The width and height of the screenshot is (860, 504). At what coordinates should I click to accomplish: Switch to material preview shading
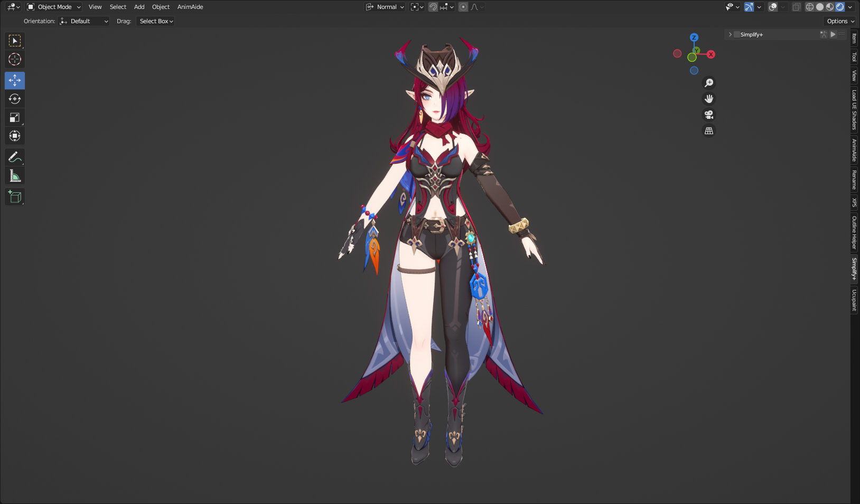pos(830,7)
